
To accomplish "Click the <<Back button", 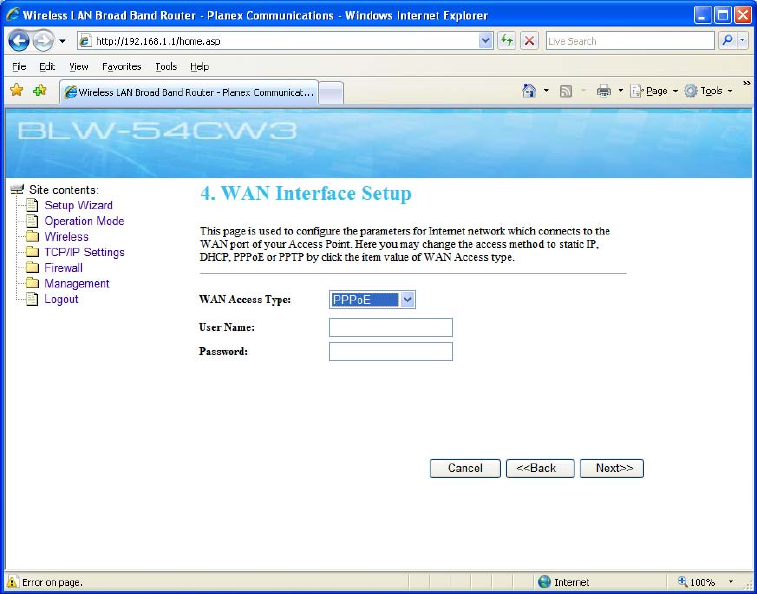I will (540, 468).
